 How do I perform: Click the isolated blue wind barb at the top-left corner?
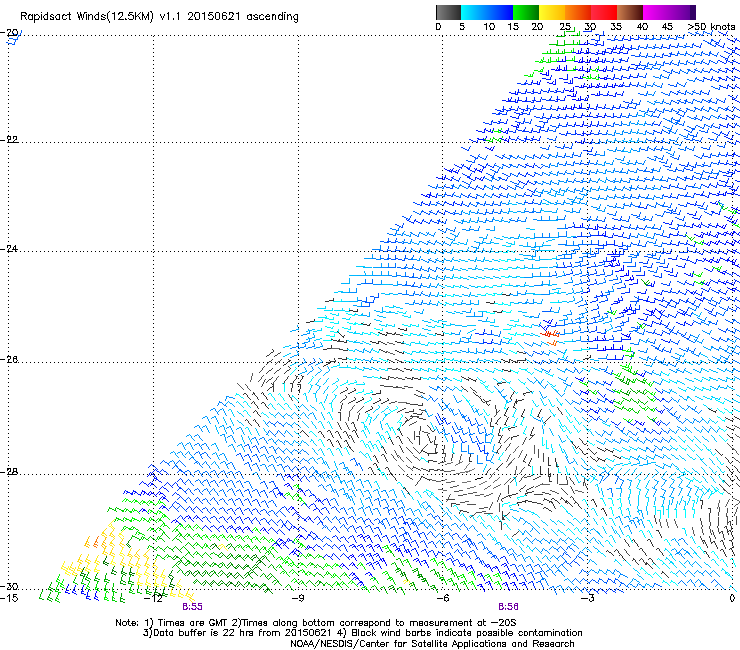(x=13, y=39)
